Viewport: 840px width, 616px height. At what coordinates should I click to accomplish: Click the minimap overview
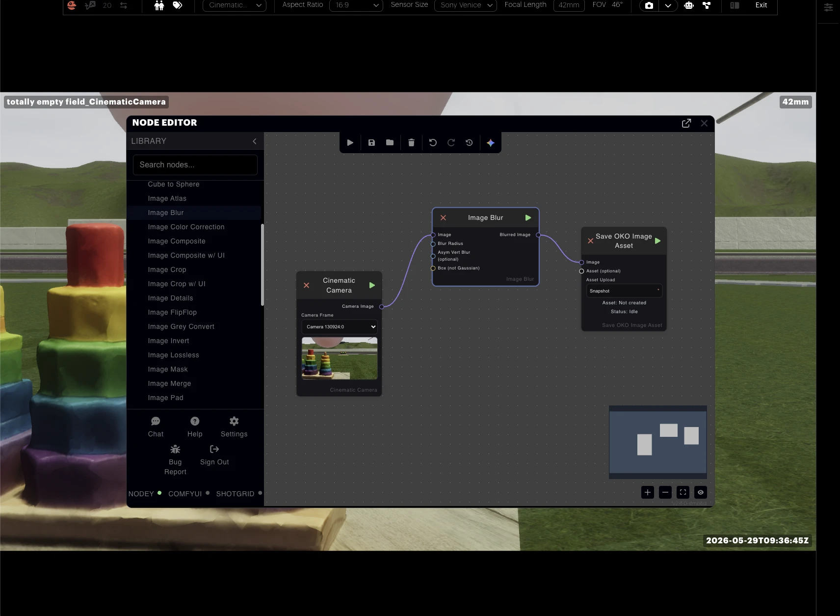(x=658, y=442)
